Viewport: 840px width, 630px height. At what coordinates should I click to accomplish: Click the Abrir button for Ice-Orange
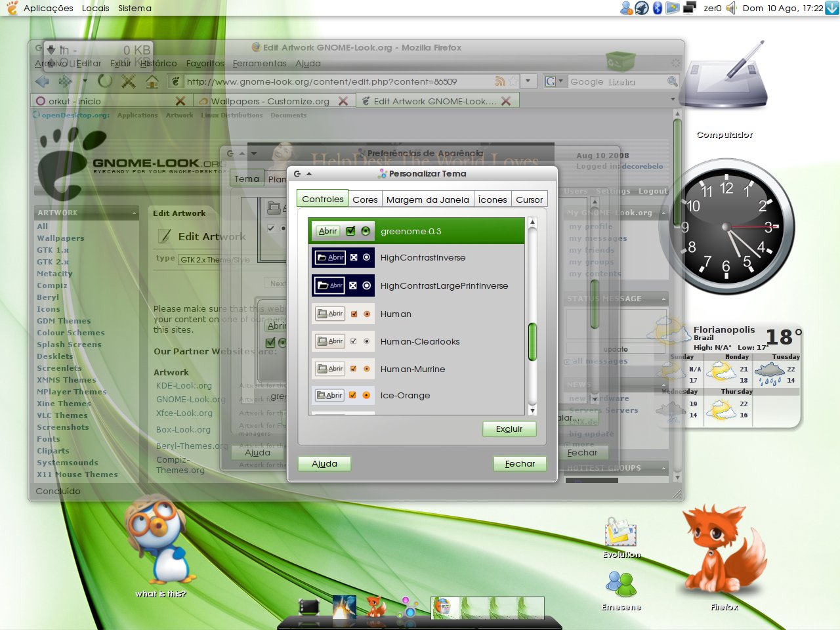click(329, 395)
